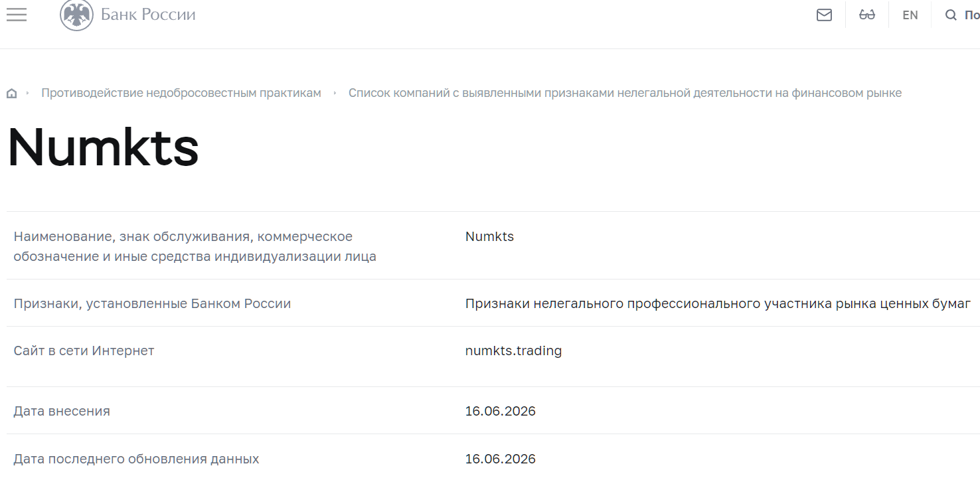Select the 'Дата внесения' 16.06.2026 value
The image size is (980, 480).
click(500, 411)
